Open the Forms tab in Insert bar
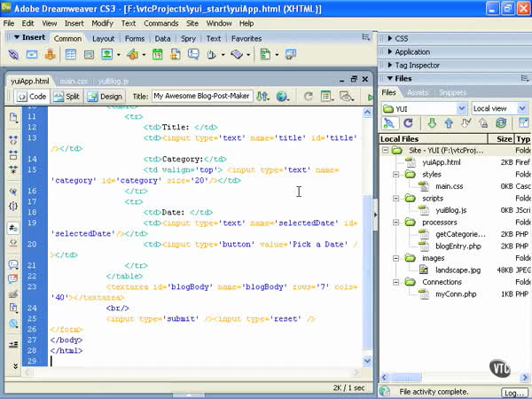The width and height of the screenshot is (532, 399). [135, 38]
